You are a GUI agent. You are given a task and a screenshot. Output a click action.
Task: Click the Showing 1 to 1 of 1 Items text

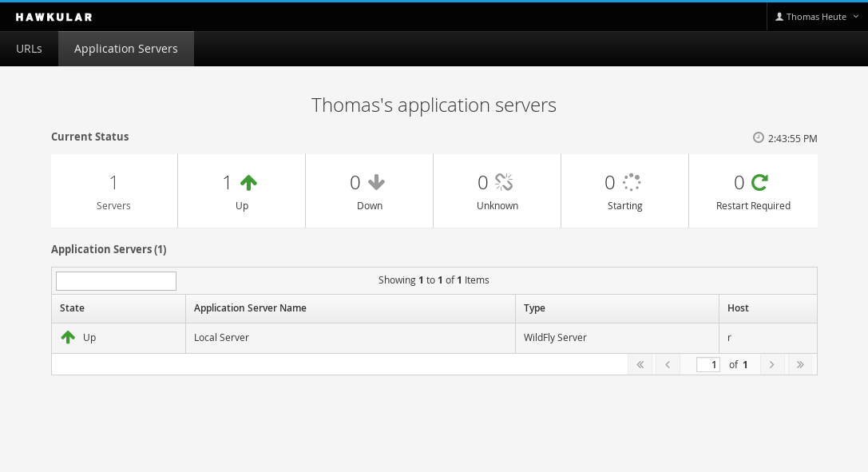tap(434, 280)
